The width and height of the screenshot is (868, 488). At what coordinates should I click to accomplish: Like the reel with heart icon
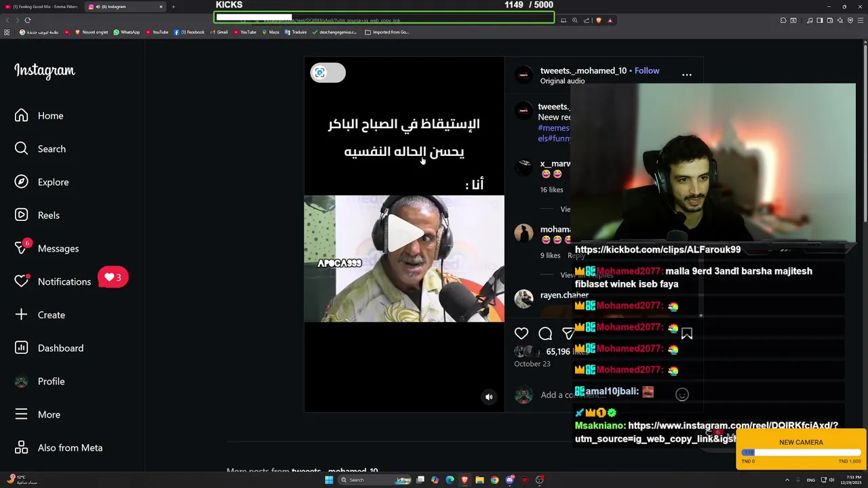pyautogui.click(x=521, y=333)
